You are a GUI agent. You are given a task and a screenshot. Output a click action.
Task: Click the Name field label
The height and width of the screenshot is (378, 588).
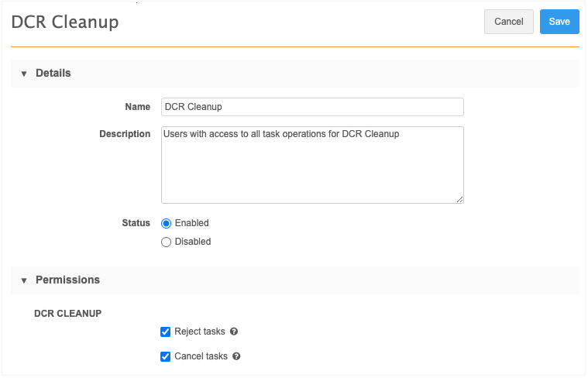137,107
